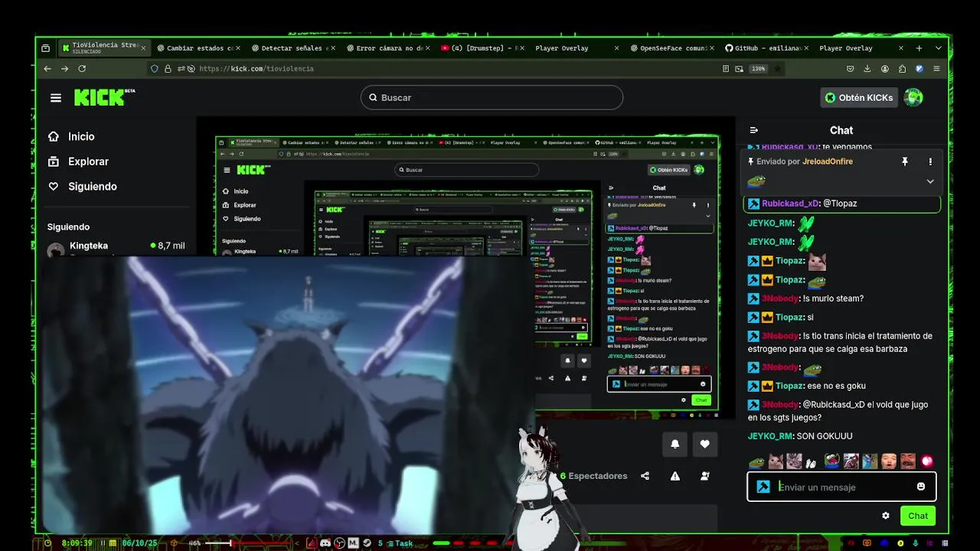Toggle reader view in address bar

pyautogui.click(x=726, y=69)
